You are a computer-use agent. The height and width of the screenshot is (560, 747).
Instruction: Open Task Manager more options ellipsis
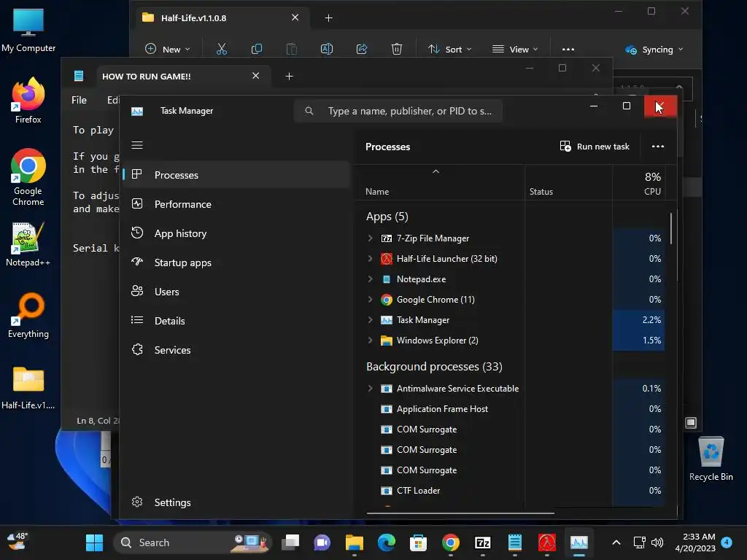coord(658,146)
